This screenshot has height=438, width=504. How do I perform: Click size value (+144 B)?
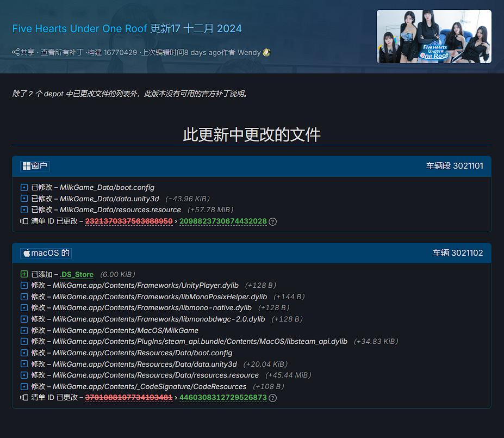pyautogui.click(x=289, y=297)
